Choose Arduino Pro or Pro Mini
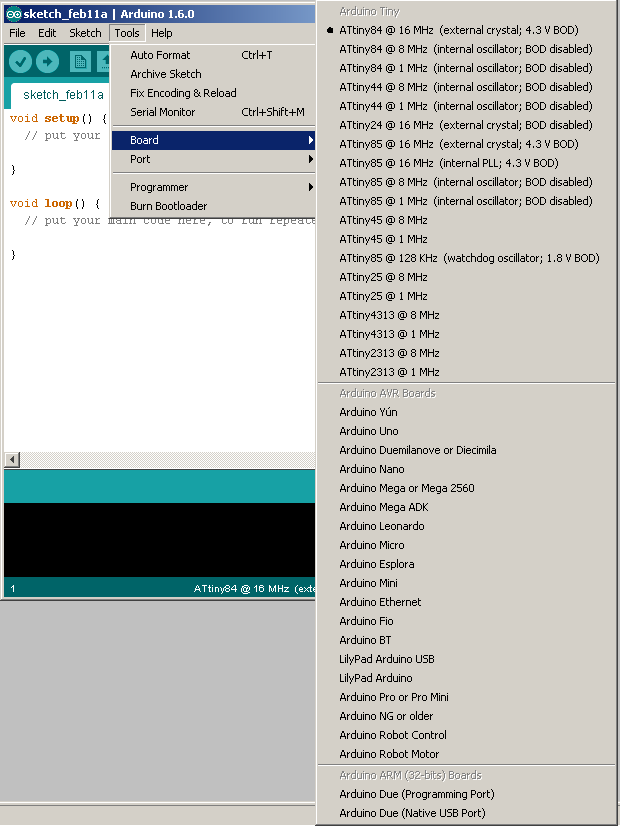 466,697
